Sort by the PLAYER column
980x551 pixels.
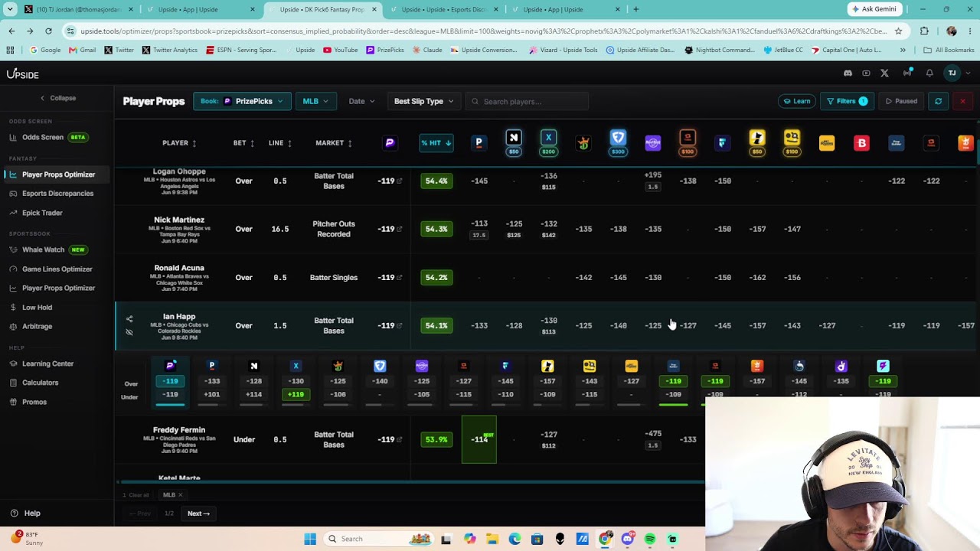179,143
